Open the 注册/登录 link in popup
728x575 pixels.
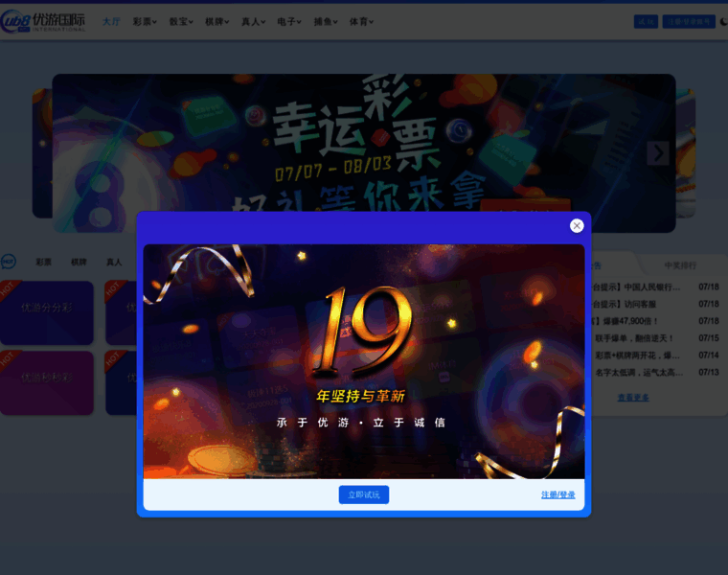(558, 494)
